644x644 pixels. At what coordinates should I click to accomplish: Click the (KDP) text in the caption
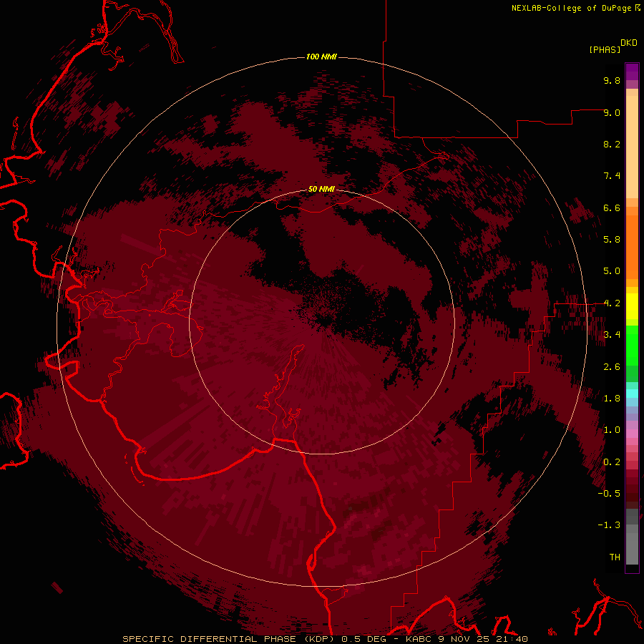(x=321, y=639)
